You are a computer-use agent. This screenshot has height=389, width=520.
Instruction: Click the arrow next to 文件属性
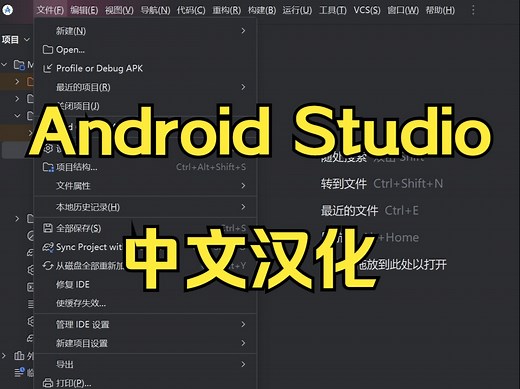pyautogui.click(x=243, y=186)
